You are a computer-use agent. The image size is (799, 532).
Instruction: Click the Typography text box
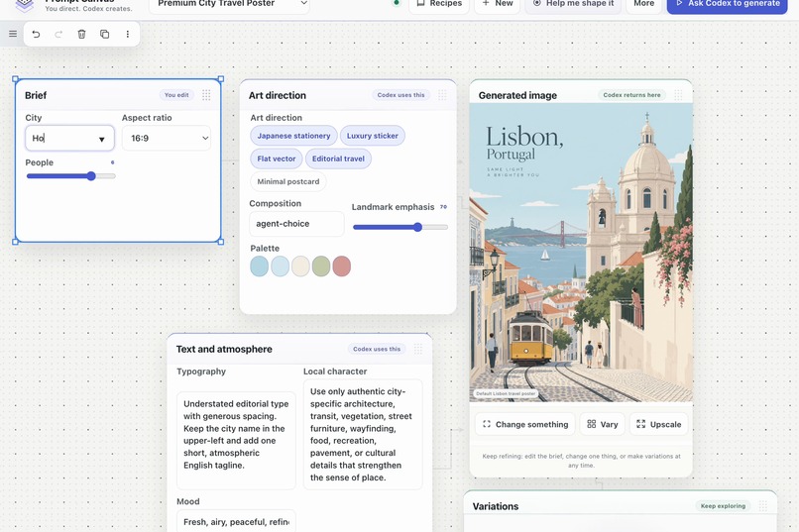tap(237, 441)
